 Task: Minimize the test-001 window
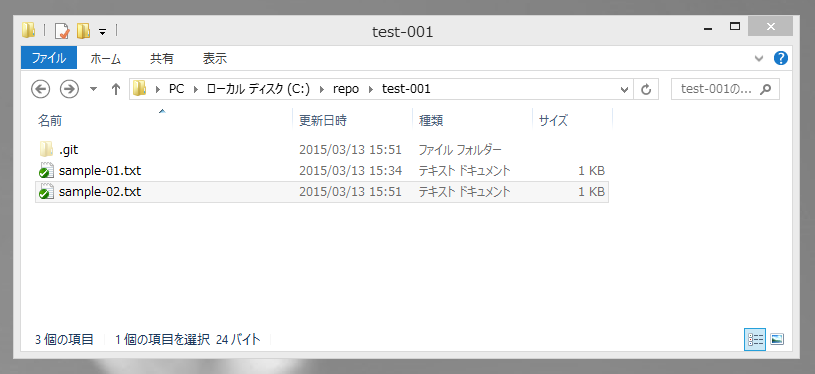coord(707,28)
